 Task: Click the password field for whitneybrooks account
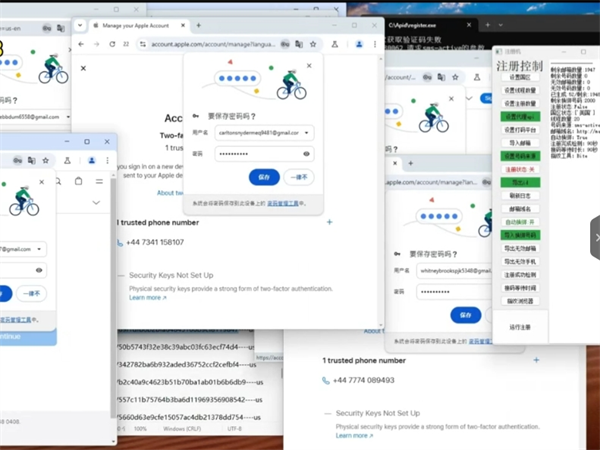(x=449, y=291)
